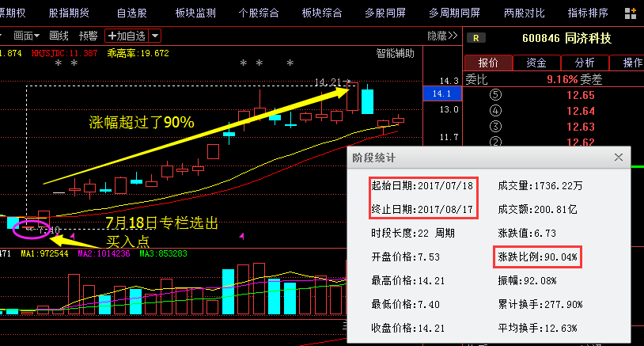Select sell level ⑤ circled number
The height and width of the screenshot is (346, 644).
click(x=496, y=95)
